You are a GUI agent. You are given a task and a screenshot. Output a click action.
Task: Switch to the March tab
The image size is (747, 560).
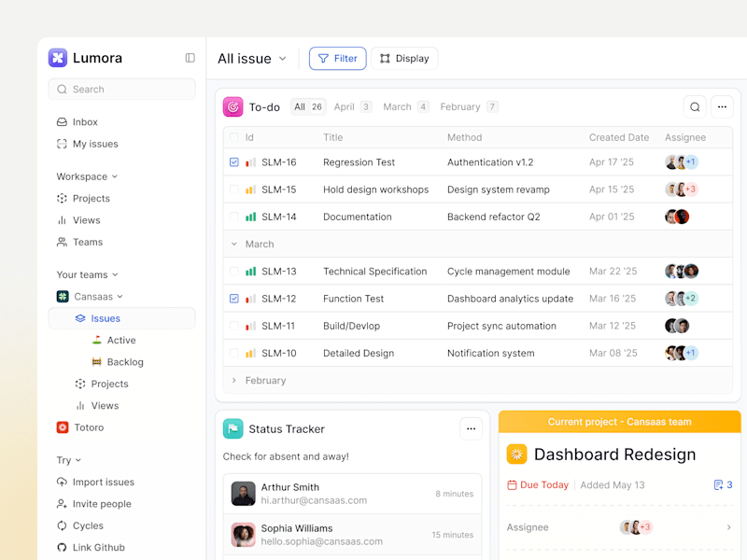coord(406,106)
